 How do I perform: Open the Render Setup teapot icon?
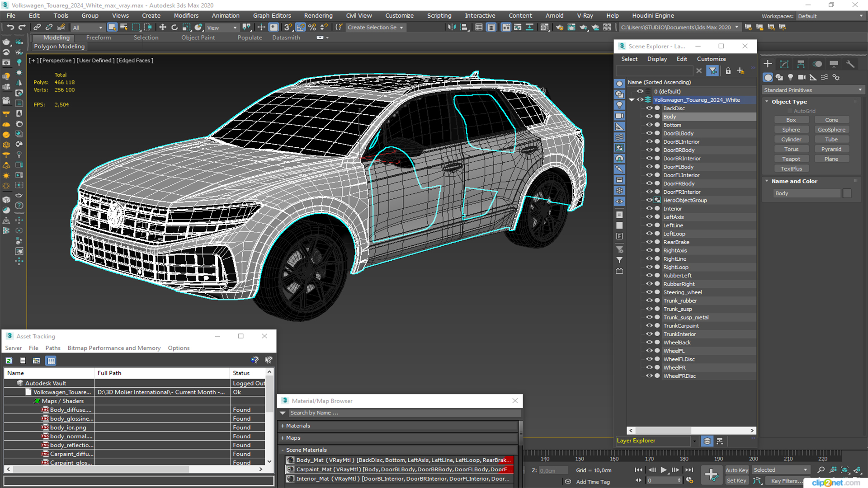[560, 28]
